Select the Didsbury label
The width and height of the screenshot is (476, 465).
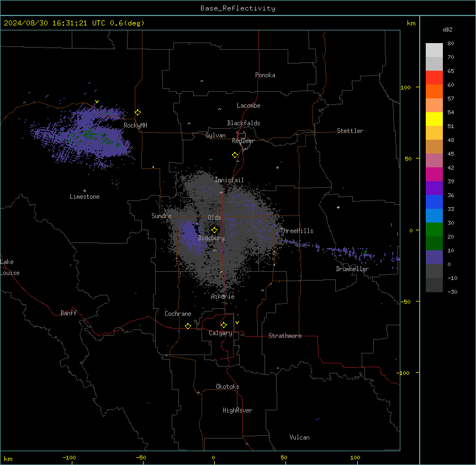(211, 238)
